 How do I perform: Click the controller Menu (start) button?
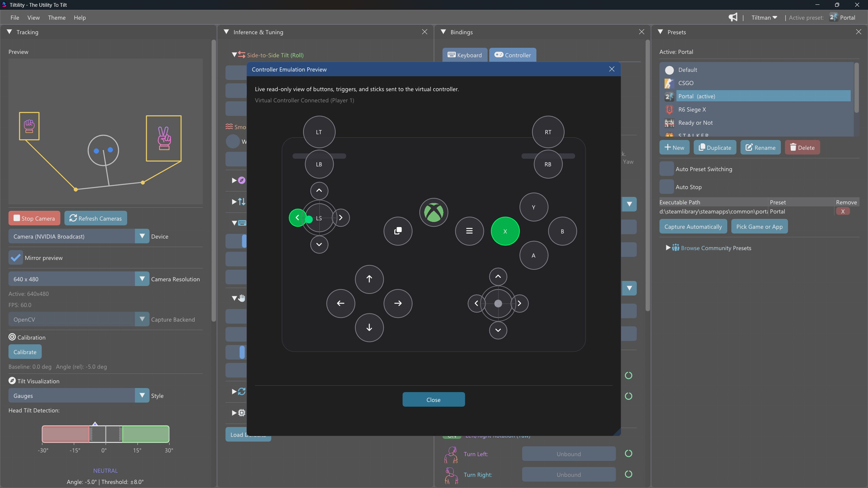[469, 231]
